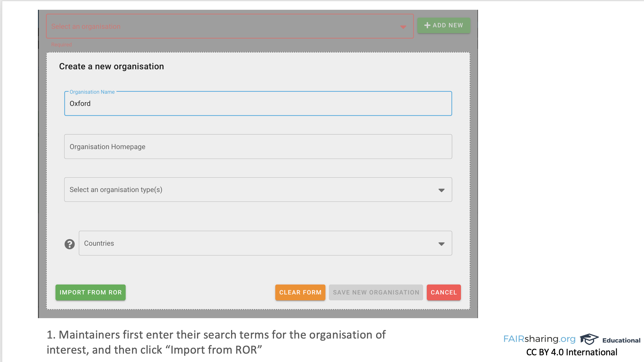Screen dimensions: 644x362
Task: Click the FAIRsharing graduation cap logo
Action: [589, 339]
